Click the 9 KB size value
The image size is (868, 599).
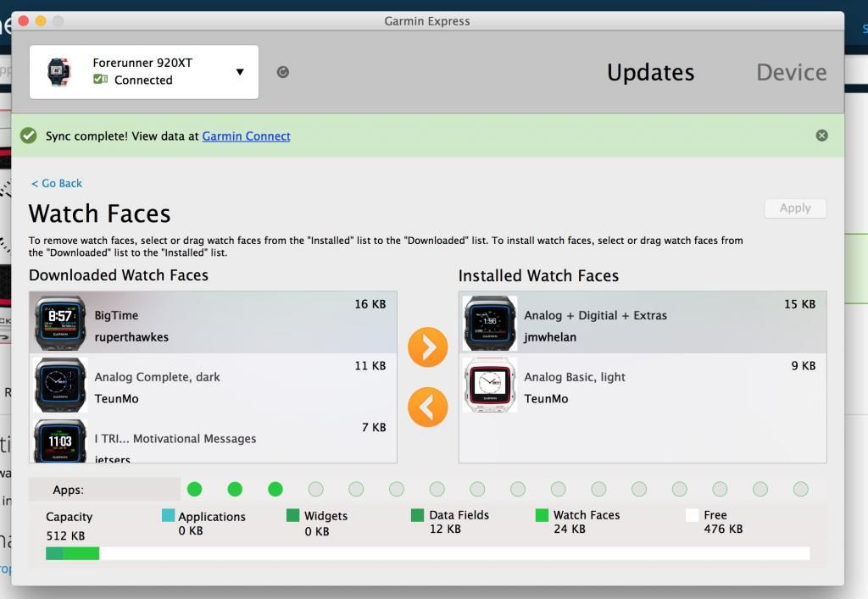click(x=804, y=366)
